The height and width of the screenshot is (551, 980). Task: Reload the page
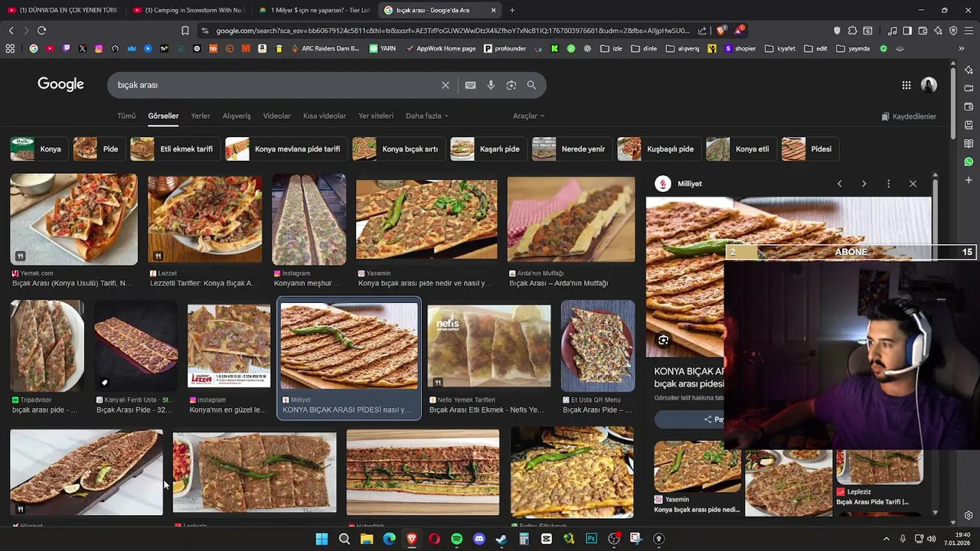point(41,31)
